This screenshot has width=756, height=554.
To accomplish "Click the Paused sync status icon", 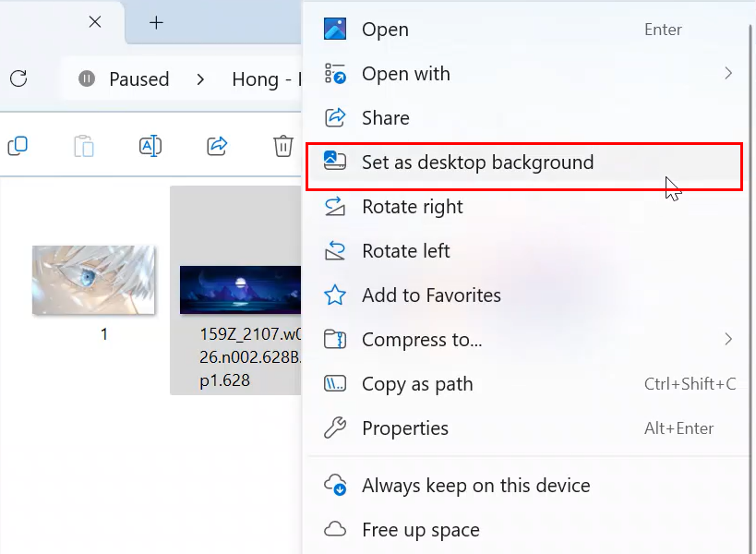I will tap(87, 79).
